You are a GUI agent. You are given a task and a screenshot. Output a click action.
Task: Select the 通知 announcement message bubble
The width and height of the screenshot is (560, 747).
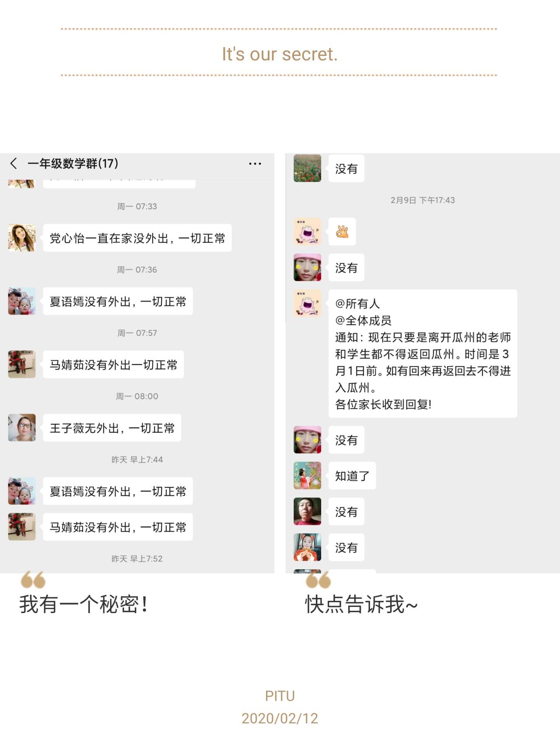pyautogui.click(x=423, y=354)
